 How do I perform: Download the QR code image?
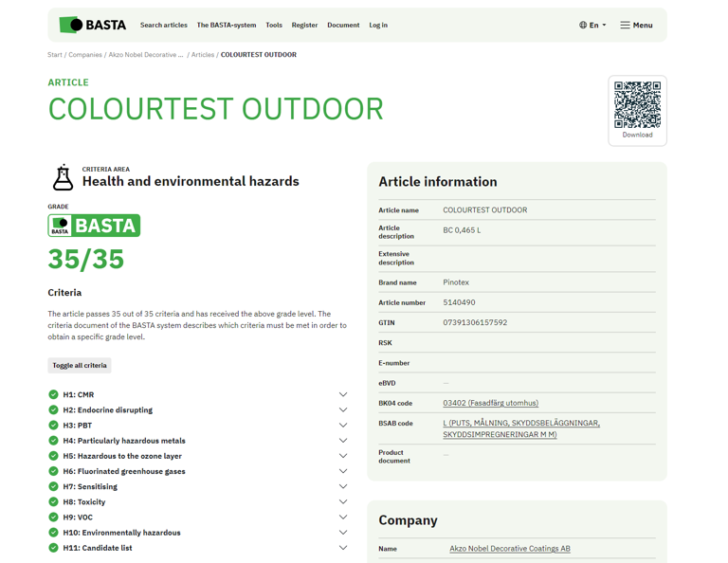[637, 135]
